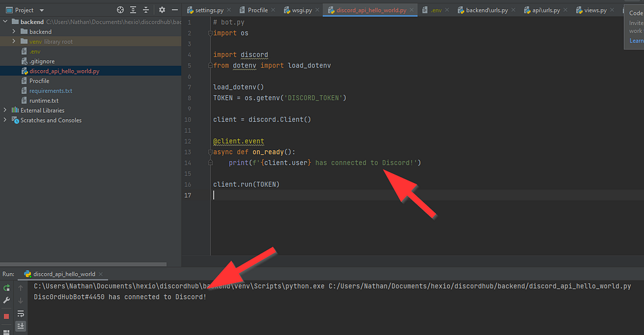Viewport: 644px width, 335px height.
Task: Expand the venv library root folder
Action: tap(14, 41)
